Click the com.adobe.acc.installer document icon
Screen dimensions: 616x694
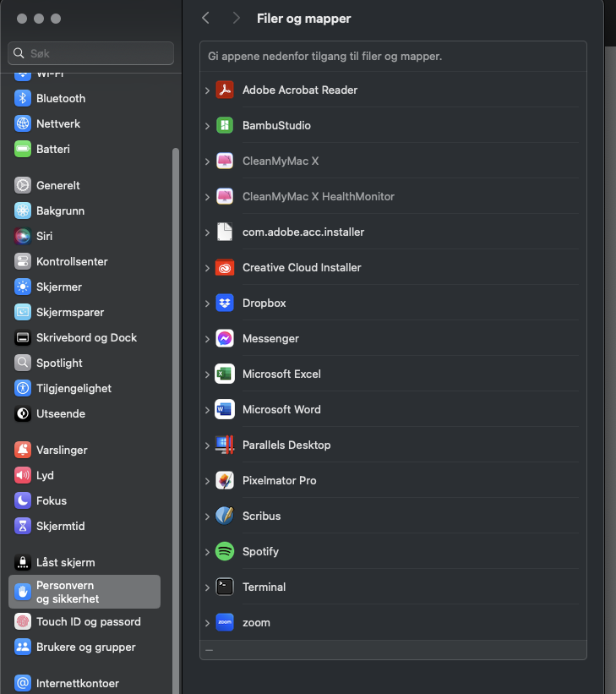[225, 232]
